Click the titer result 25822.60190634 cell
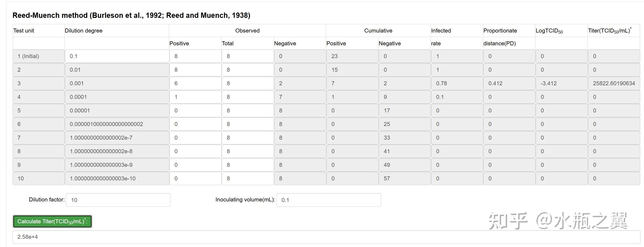 [x=614, y=83]
